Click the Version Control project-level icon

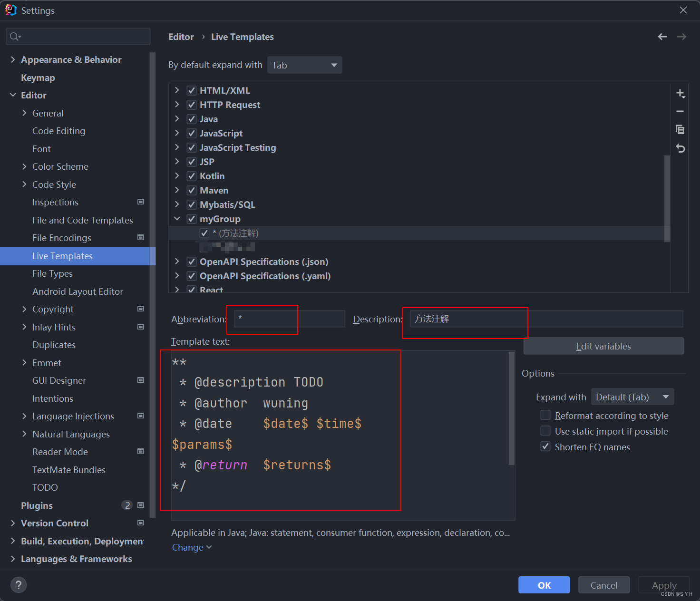click(x=141, y=523)
